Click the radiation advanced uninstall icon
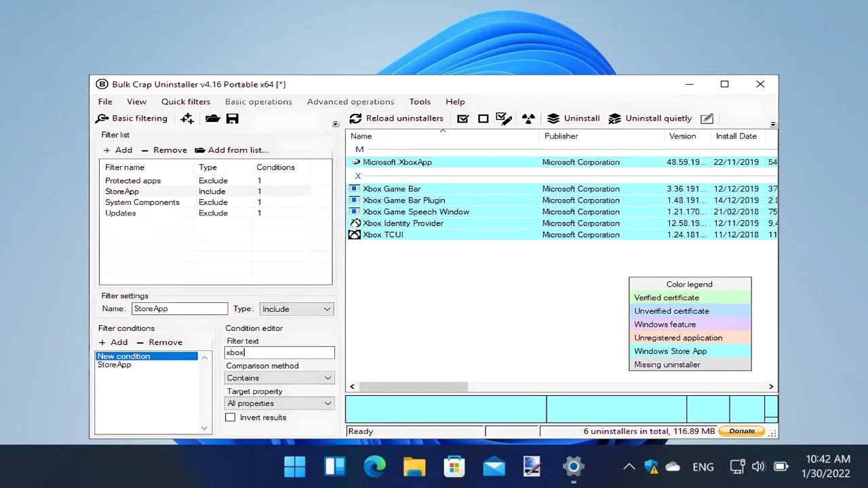This screenshot has height=488, width=868. point(528,119)
